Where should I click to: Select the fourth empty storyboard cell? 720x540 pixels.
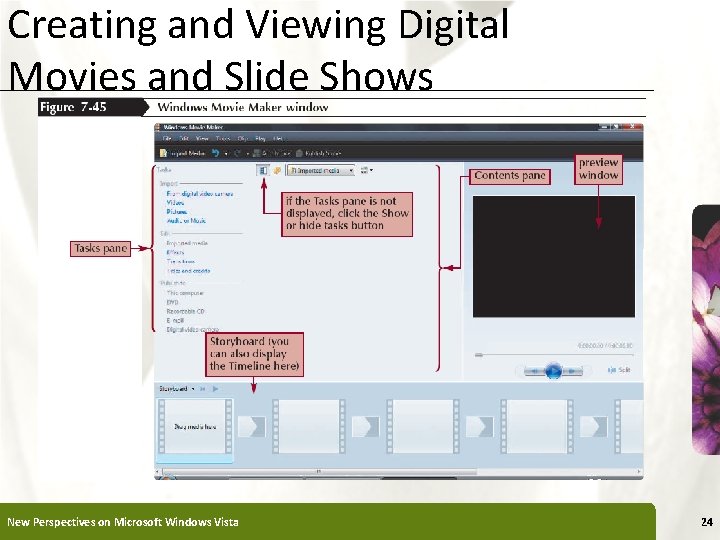click(536, 427)
